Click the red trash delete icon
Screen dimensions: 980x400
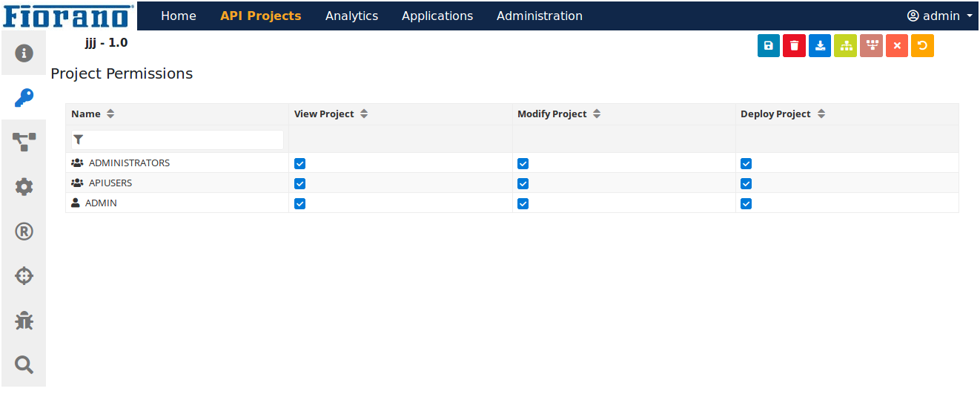(794, 46)
